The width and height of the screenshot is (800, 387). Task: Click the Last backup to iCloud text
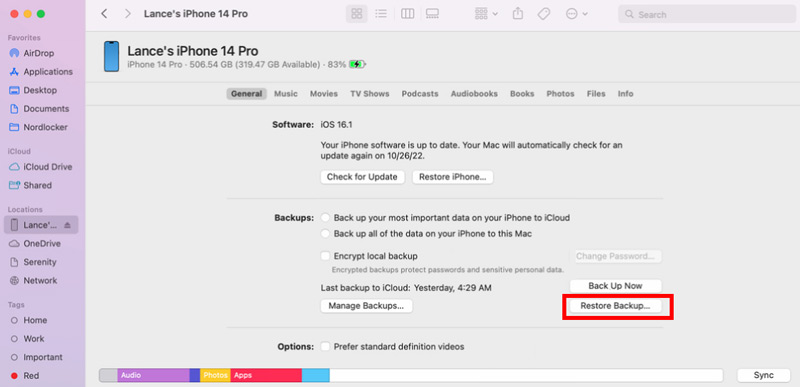pyautogui.click(x=406, y=288)
